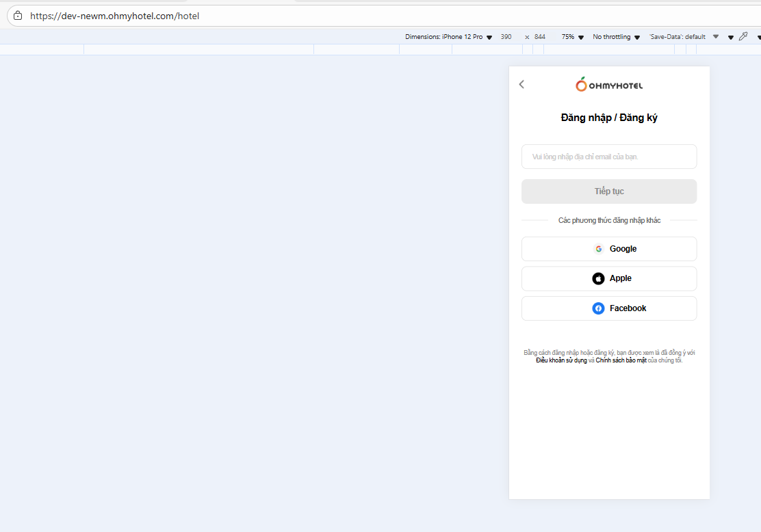Sign in with Google button

click(609, 249)
